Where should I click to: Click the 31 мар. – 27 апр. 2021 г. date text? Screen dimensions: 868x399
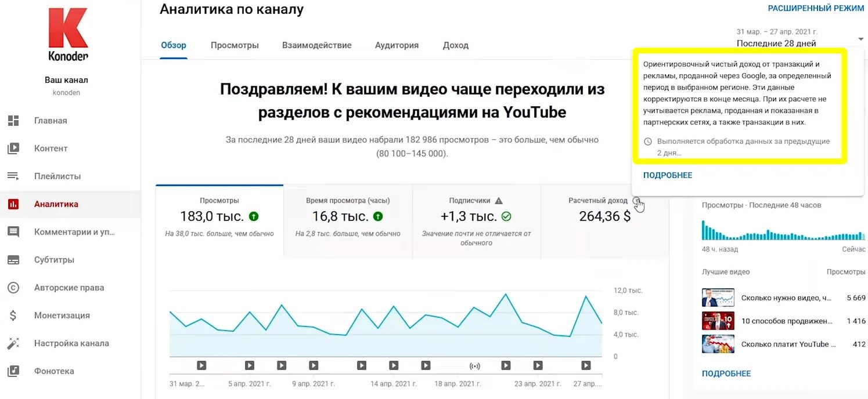point(776,32)
